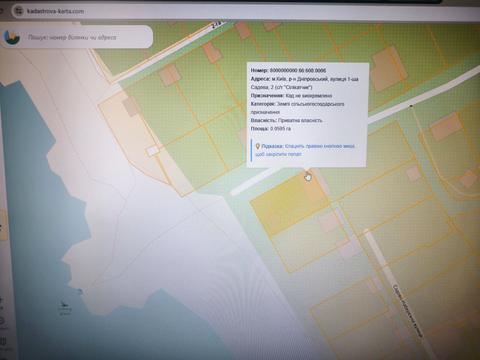Image resolution: width=480 pixels, height=360 pixels.
Task: Click the site logo beside the search field
Action: [x=12, y=37]
